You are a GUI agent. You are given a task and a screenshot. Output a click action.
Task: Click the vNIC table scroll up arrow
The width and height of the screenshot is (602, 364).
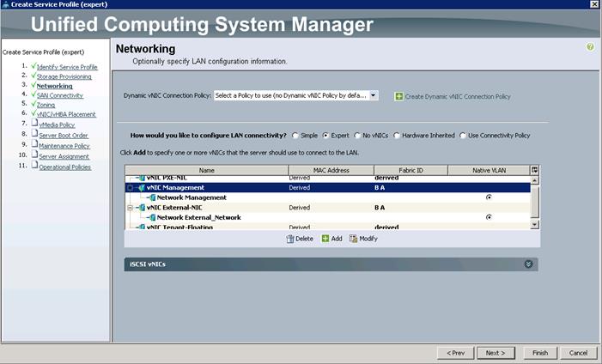(534, 180)
